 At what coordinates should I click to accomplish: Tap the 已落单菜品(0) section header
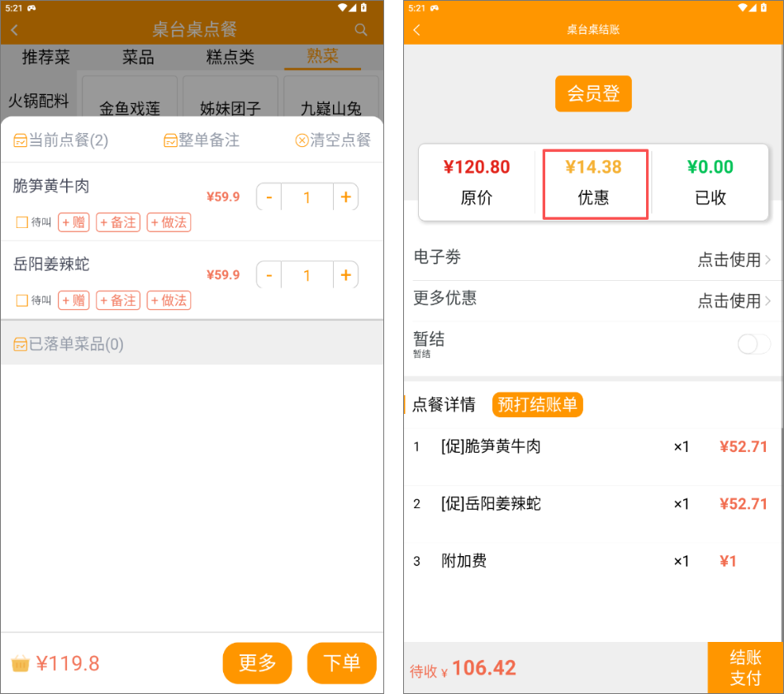(x=192, y=344)
